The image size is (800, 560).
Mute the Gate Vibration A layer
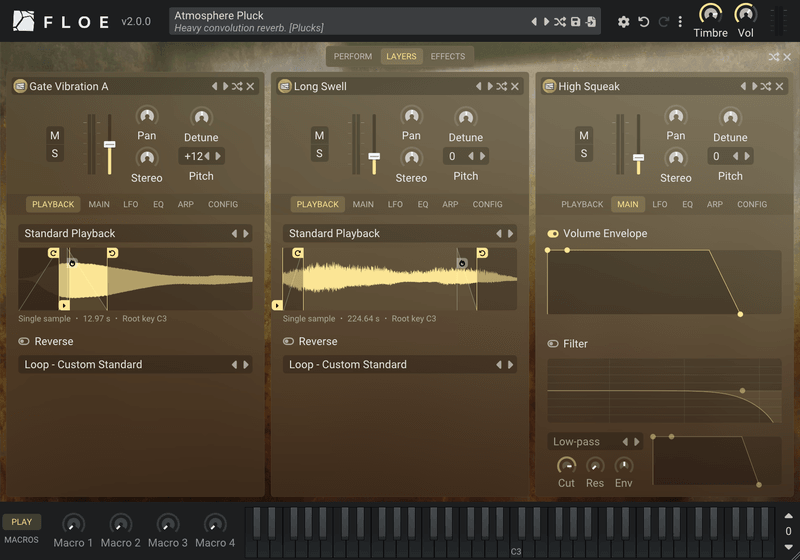click(x=55, y=135)
